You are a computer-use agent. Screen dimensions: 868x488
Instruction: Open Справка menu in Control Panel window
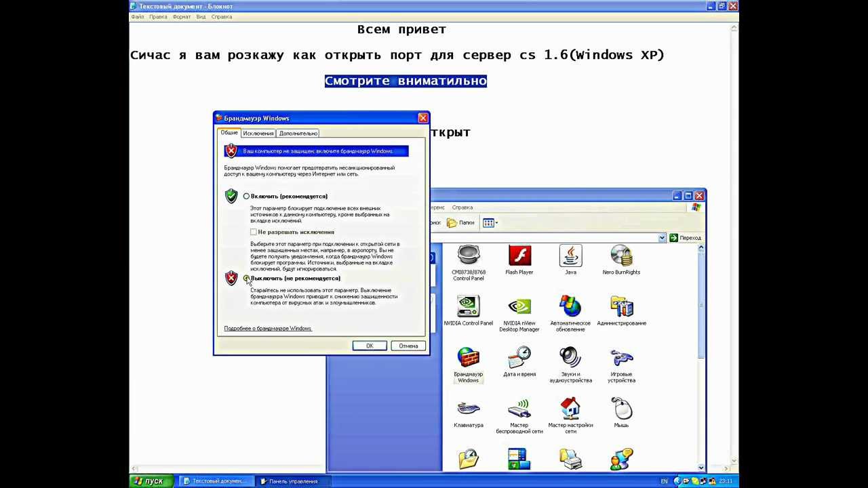pos(462,207)
